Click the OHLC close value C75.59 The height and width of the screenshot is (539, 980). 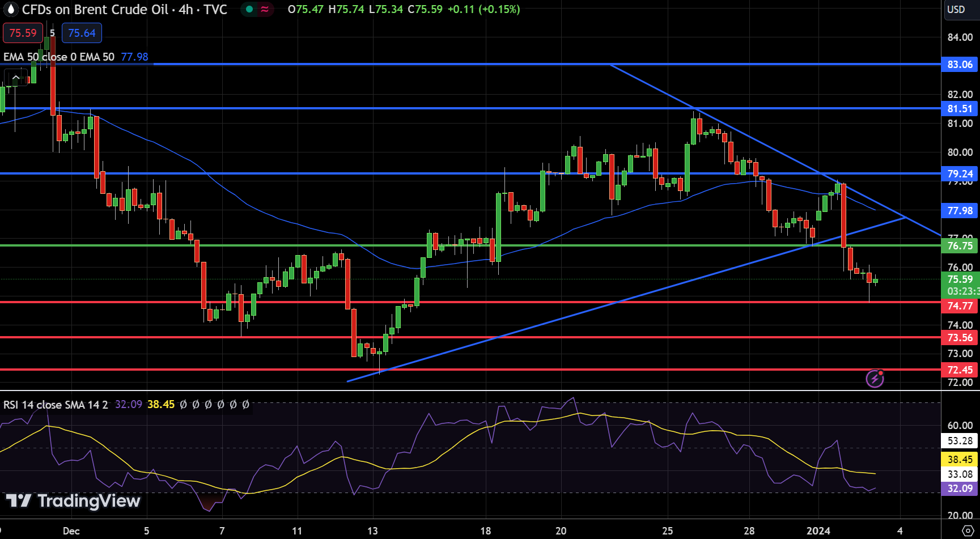[x=425, y=9]
